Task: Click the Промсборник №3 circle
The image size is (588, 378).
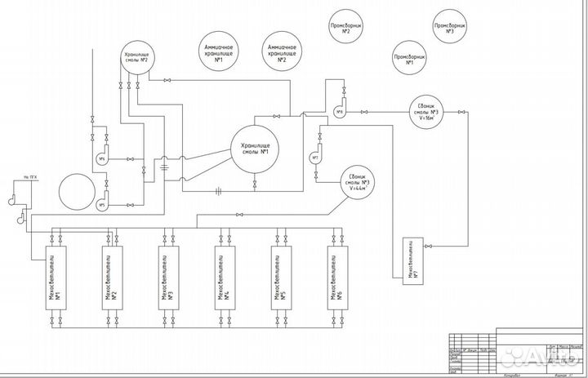Action: pos(450,27)
